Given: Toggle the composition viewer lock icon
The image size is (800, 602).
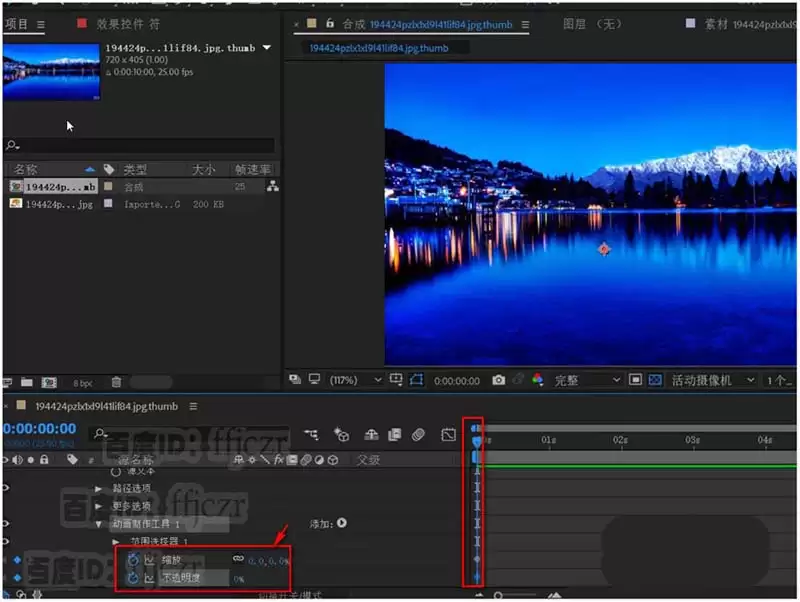Looking at the screenshot, I should [330, 23].
